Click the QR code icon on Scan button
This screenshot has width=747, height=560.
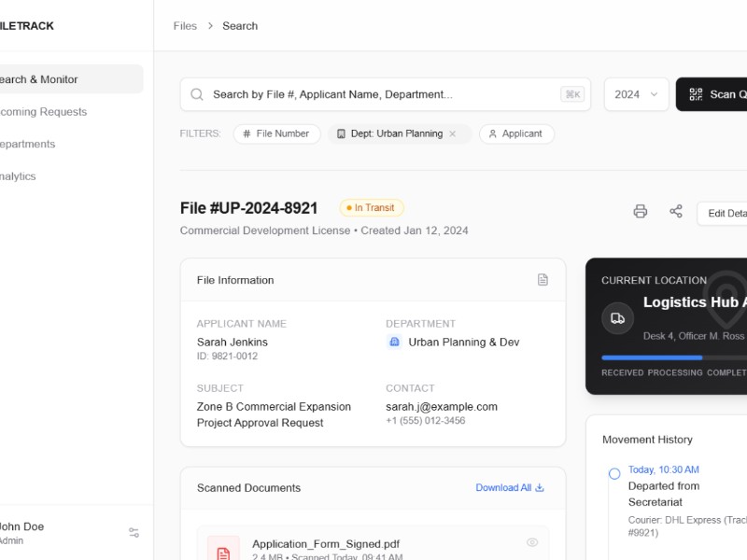(x=695, y=94)
